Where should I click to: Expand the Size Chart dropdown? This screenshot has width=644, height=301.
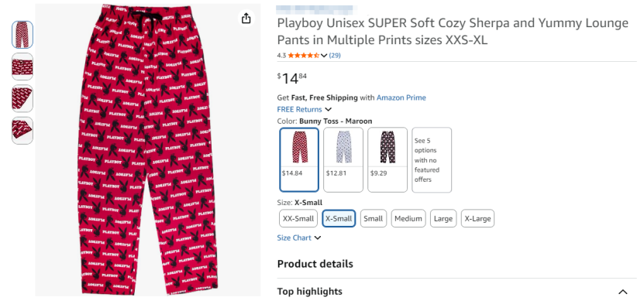coord(298,238)
